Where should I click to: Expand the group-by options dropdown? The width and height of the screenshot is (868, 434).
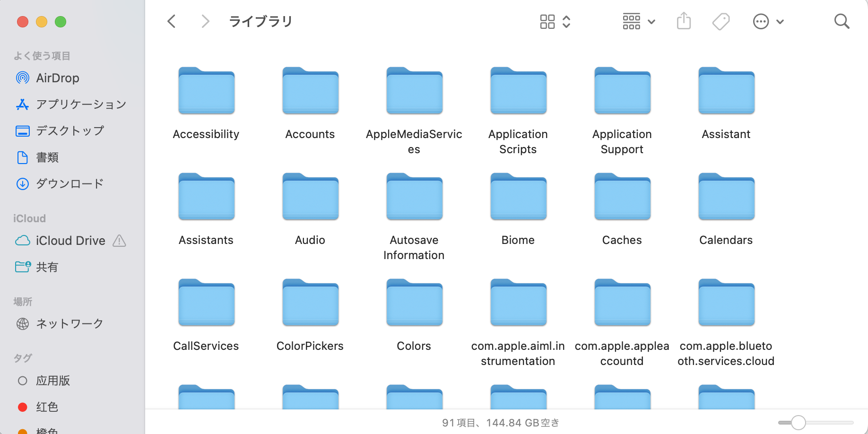[638, 21]
